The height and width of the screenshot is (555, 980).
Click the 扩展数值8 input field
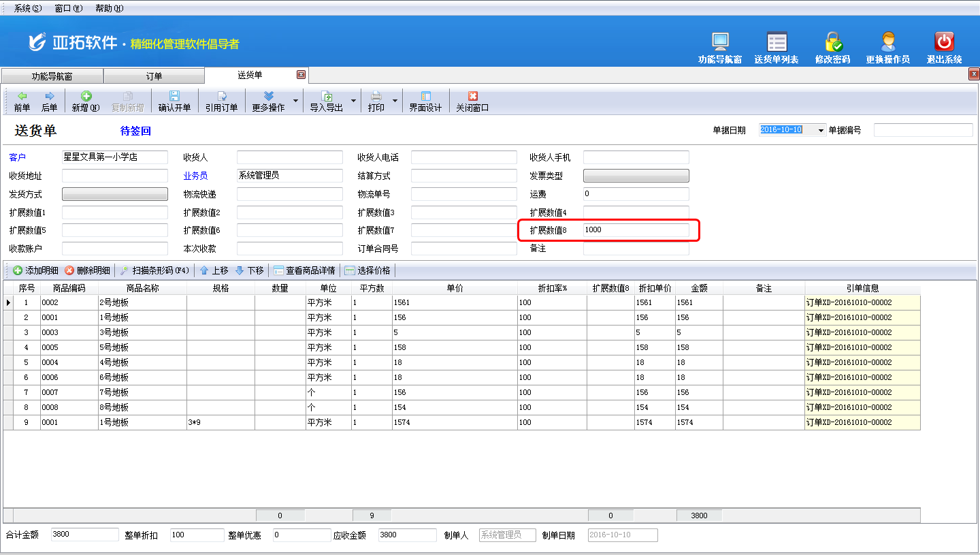coord(636,230)
